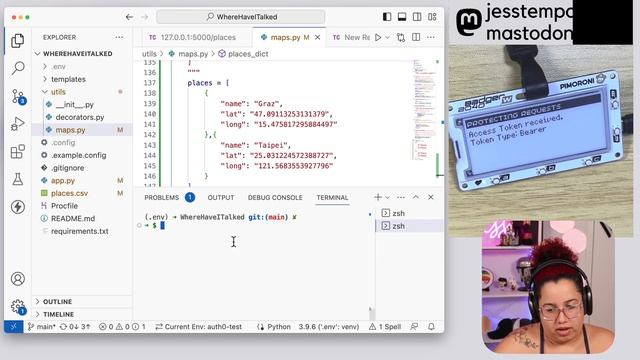Maximize the panel with the up chevron
The image size is (640, 360).
[416, 197]
